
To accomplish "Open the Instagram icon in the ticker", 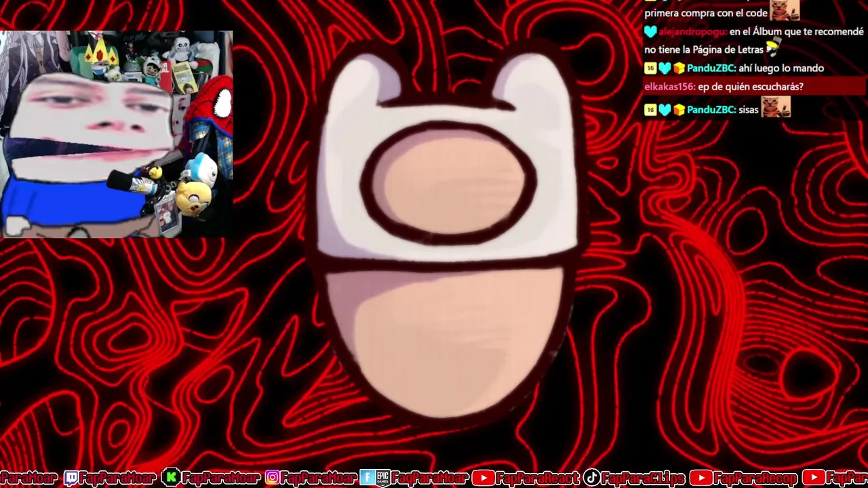I will click(273, 478).
